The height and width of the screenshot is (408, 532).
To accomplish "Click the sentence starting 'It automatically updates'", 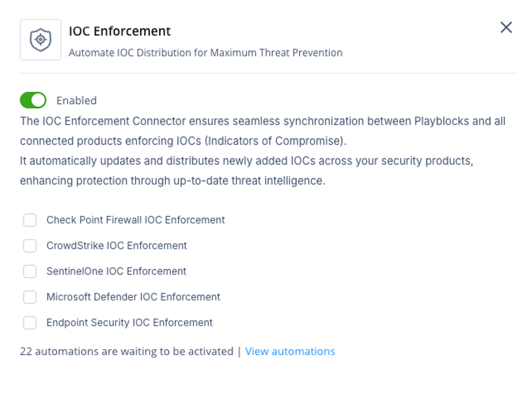I will (247, 171).
